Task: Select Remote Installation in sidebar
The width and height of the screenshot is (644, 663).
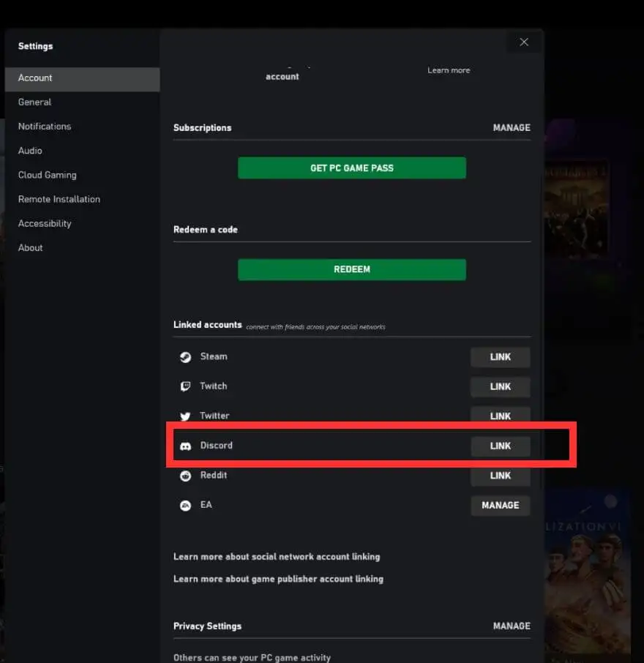Action: click(x=83, y=199)
